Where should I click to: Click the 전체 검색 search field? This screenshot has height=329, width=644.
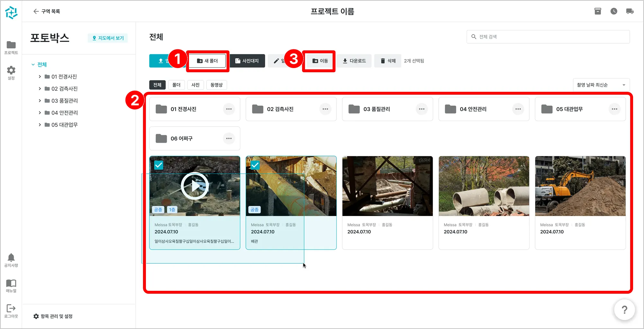click(x=548, y=37)
